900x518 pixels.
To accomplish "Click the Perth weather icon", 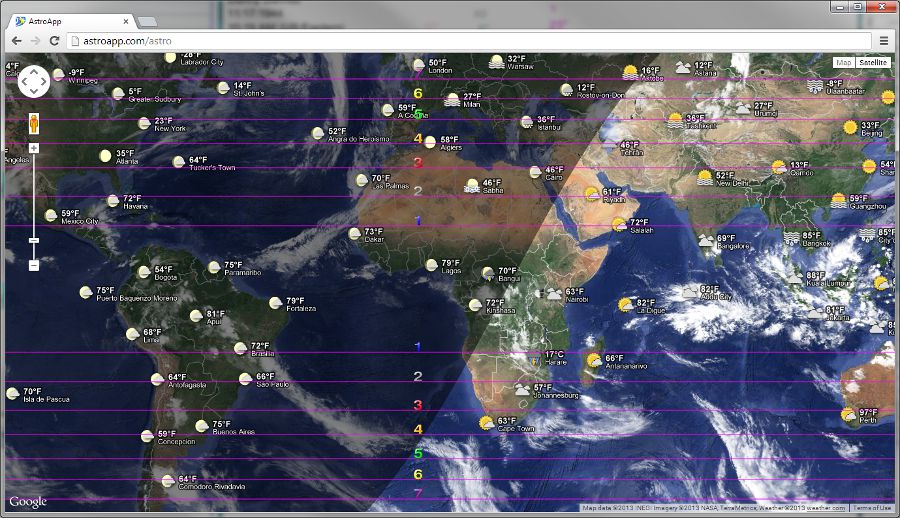I will point(848,414).
